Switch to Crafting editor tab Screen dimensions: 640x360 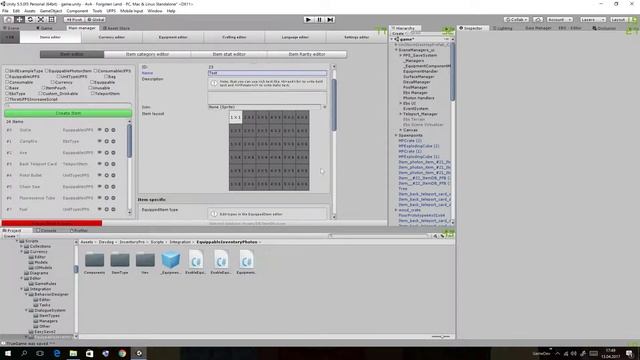tap(234, 37)
